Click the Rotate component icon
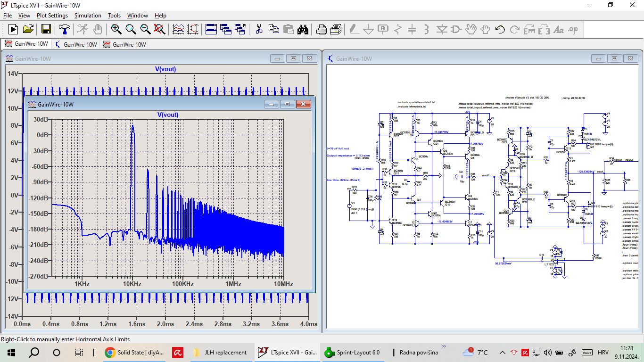Screen dimensions: 644x362 (x=529, y=29)
